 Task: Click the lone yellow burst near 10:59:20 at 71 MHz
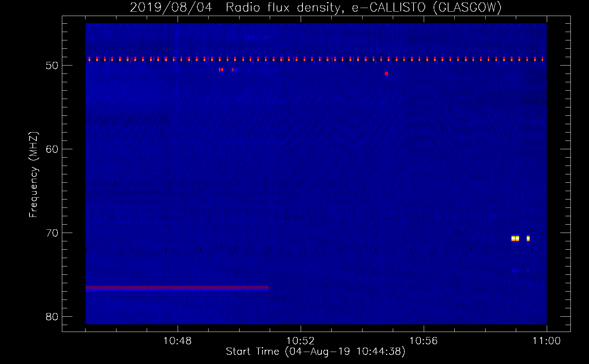click(x=528, y=239)
